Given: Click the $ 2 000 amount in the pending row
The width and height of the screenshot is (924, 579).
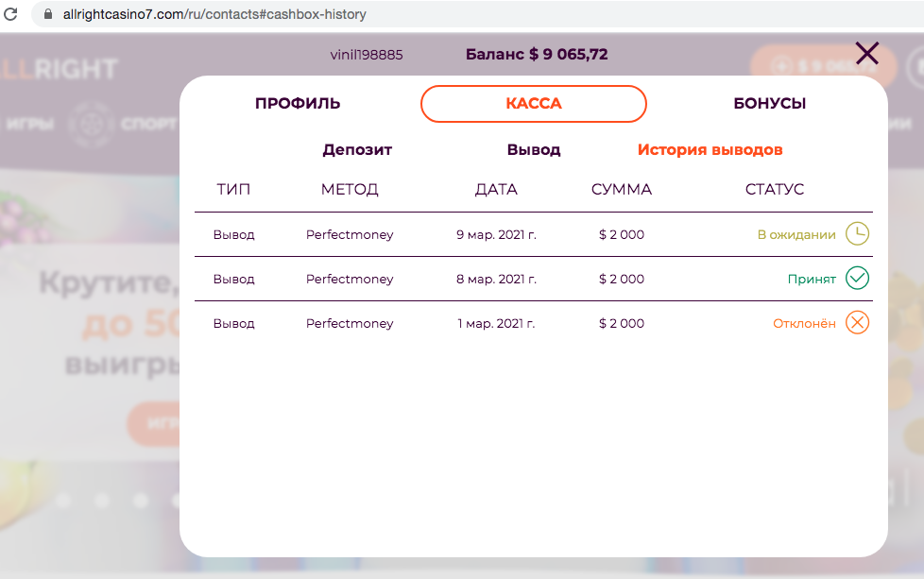Looking at the screenshot, I should click(621, 234).
